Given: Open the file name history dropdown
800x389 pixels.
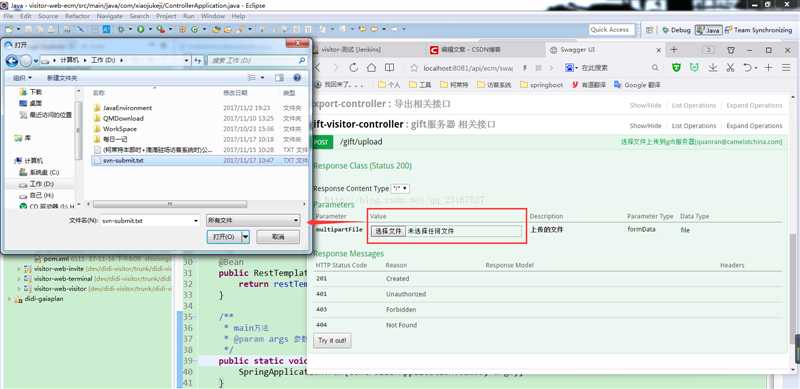Looking at the screenshot, I should coord(196,221).
